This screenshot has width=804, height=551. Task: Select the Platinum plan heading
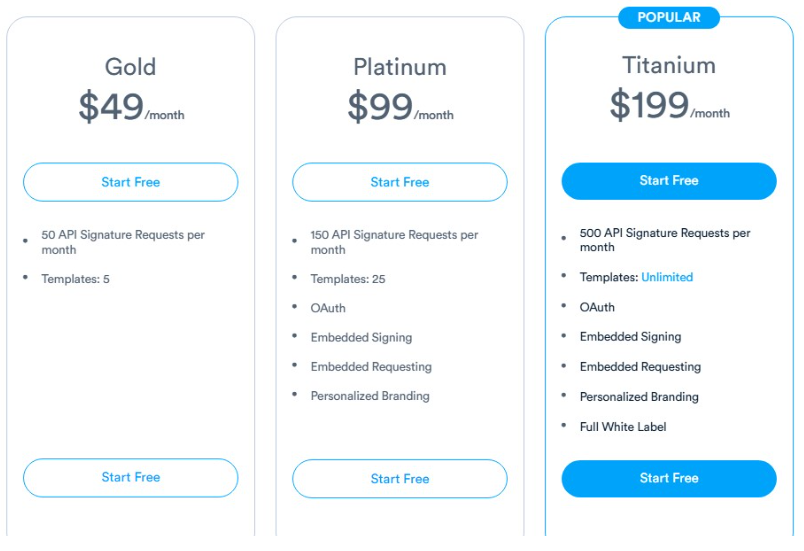[399, 67]
